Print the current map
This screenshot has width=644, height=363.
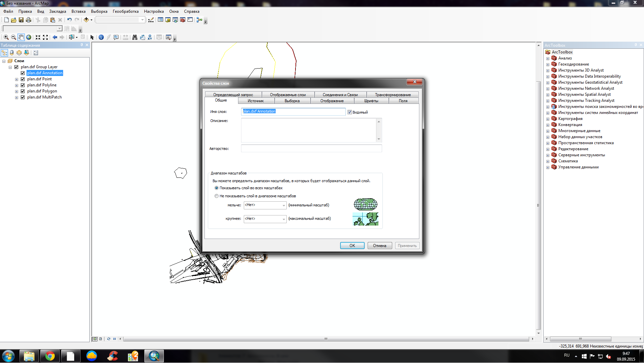tap(29, 20)
